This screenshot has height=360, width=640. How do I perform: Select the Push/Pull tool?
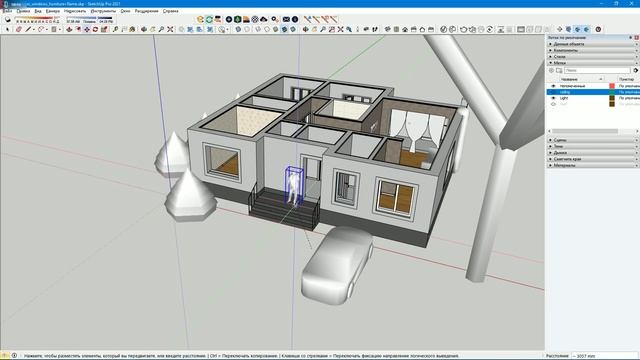click(69, 29)
